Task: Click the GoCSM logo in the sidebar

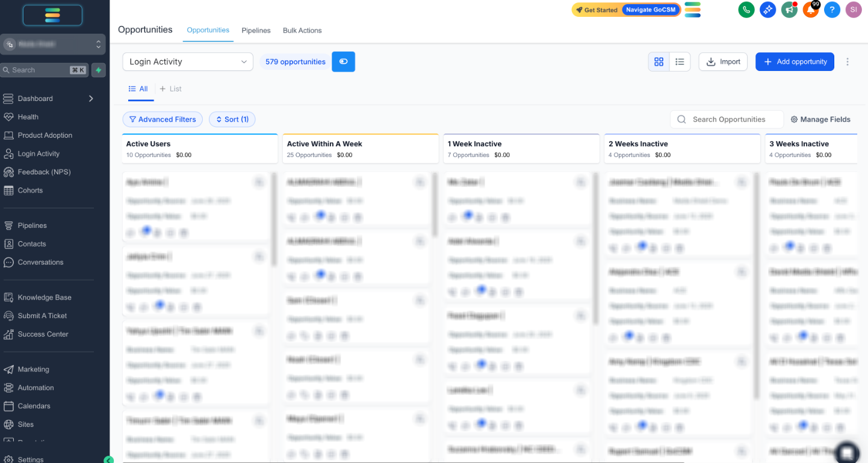Action: click(52, 15)
